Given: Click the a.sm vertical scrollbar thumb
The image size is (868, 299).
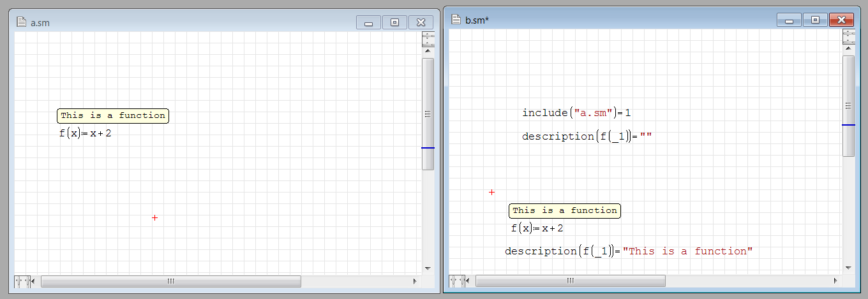Looking at the screenshot, I should (x=428, y=113).
